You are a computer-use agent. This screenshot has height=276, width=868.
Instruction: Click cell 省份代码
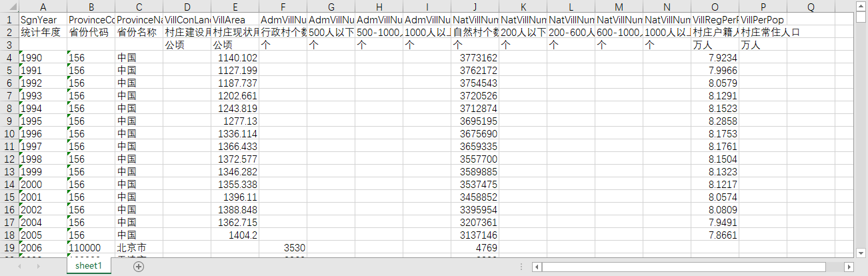coord(91,32)
